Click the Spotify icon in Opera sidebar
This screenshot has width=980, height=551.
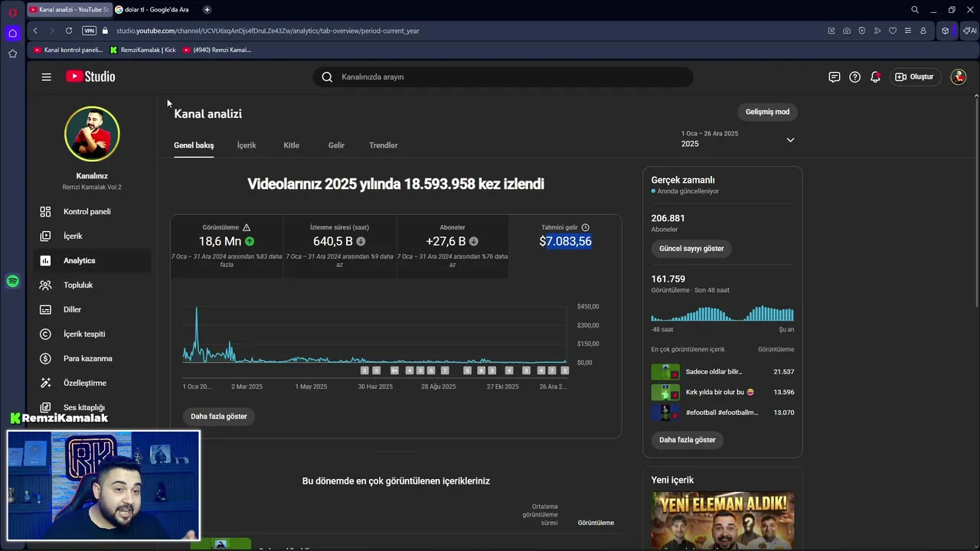(x=12, y=282)
